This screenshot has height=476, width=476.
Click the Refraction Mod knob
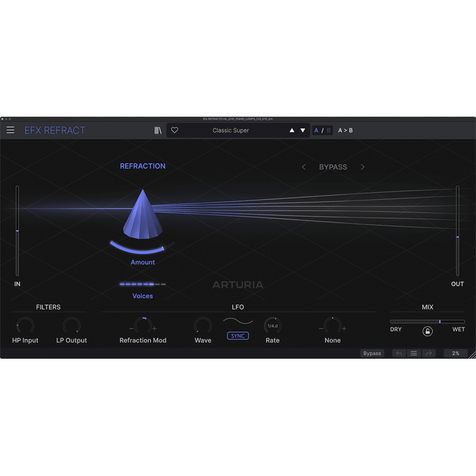pos(143,325)
